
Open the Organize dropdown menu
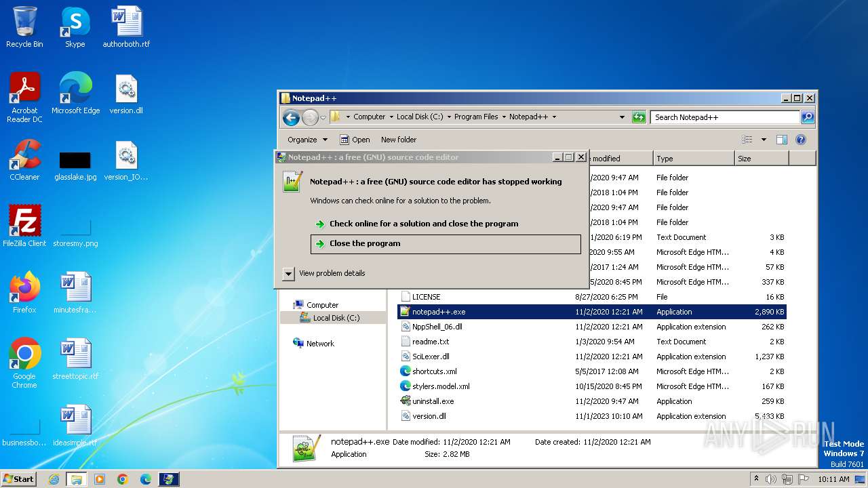pos(307,140)
